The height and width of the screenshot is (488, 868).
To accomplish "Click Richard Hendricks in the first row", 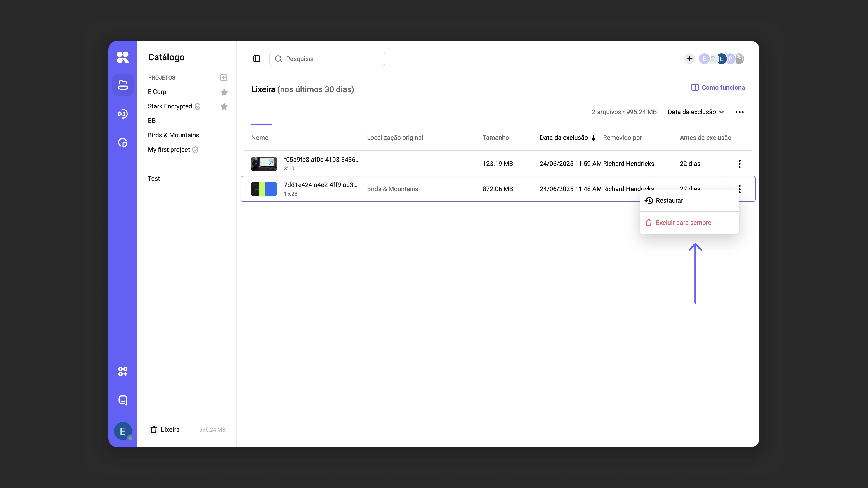I will 628,164.
